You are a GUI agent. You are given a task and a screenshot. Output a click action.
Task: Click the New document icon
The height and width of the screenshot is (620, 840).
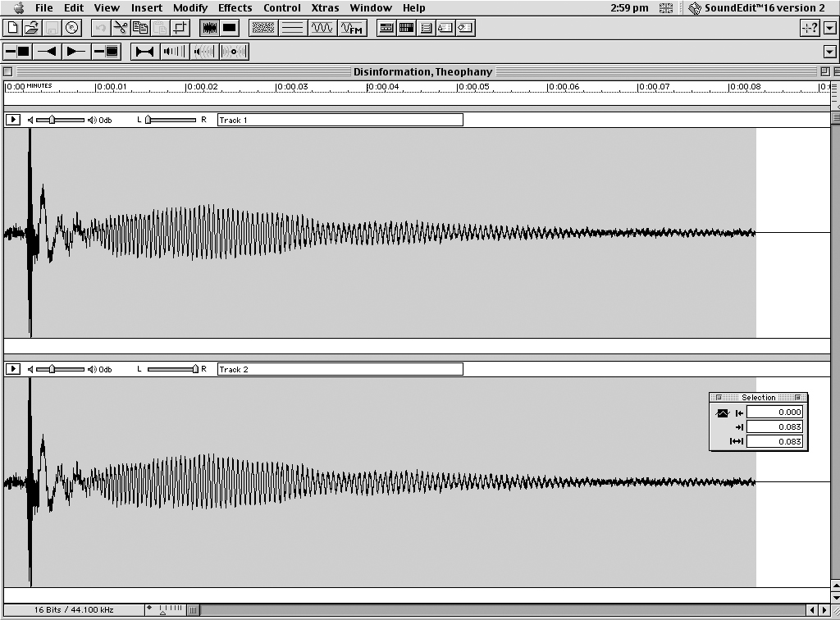pos(12,28)
